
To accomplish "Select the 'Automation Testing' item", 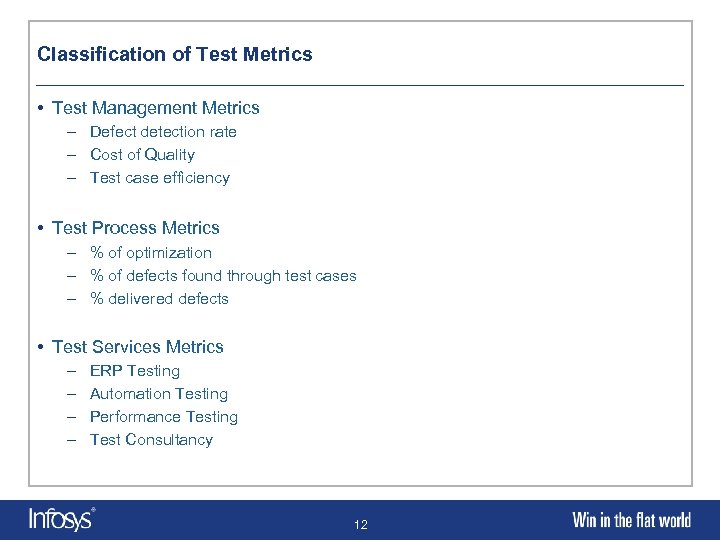I will [159, 394].
